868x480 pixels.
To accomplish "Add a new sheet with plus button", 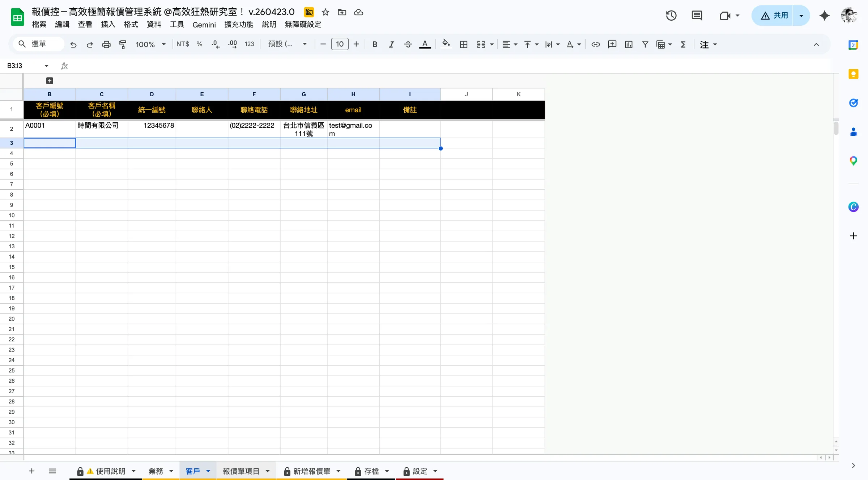I will [32, 471].
